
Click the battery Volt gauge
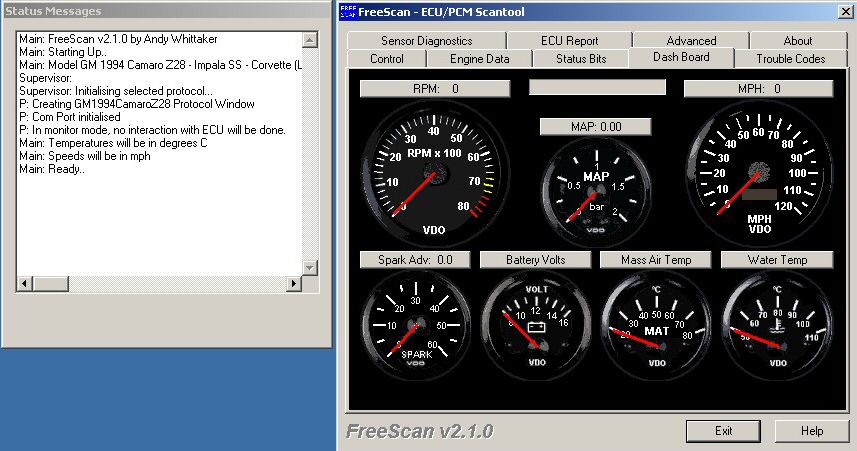click(536, 325)
